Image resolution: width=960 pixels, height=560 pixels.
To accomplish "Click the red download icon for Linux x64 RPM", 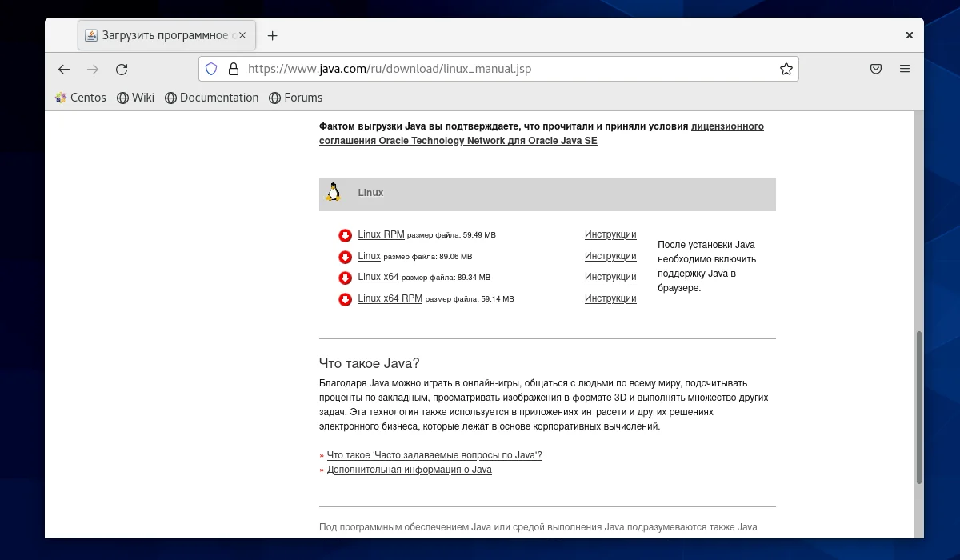I will pos(345,299).
